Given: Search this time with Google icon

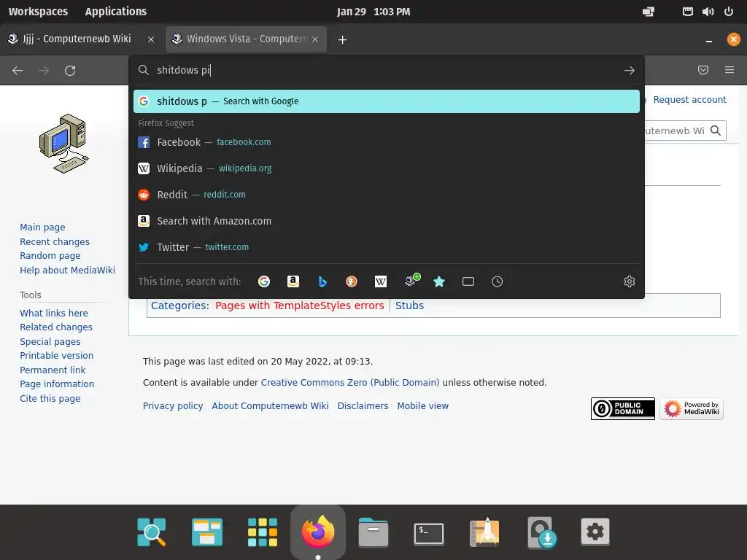Looking at the screenshot, I should click(x=264, y=281).
